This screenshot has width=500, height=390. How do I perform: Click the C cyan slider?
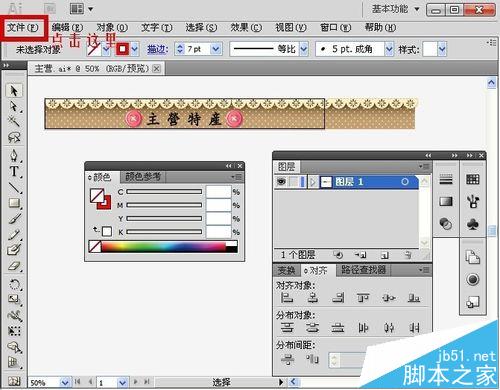tap(164, 192)
